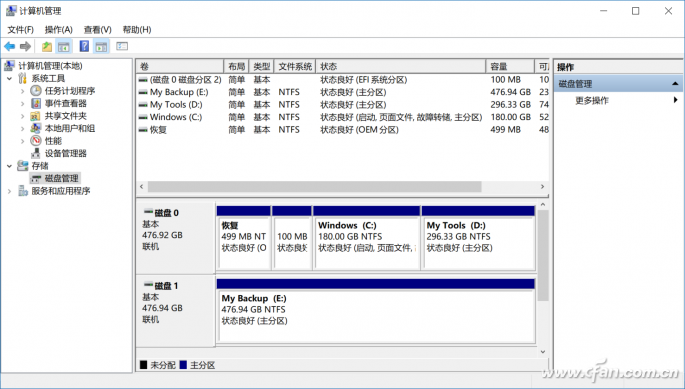Click the System Tools (系统工具) icon
The height and width of the screenshot is (389, 685).
[23, 78]
